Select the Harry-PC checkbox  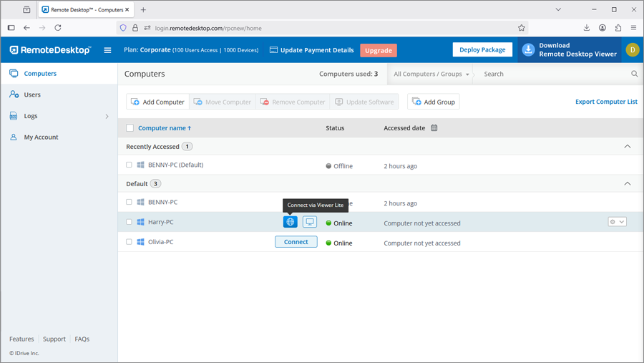click(130, 222)
